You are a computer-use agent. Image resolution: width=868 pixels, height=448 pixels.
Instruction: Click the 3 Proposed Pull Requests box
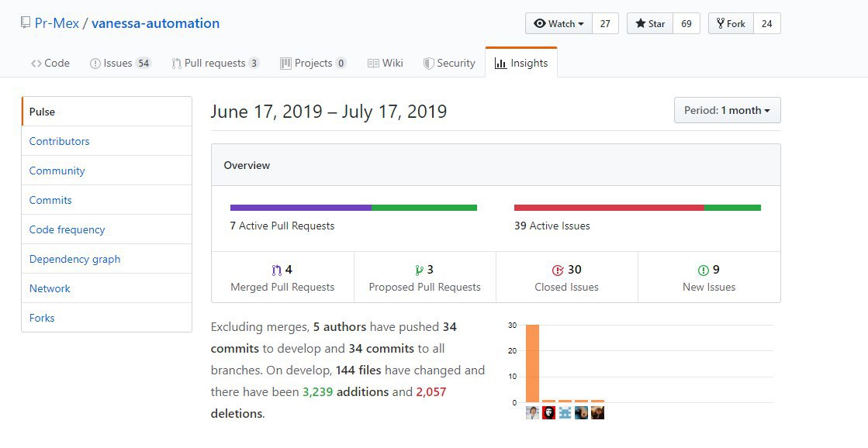424,277
